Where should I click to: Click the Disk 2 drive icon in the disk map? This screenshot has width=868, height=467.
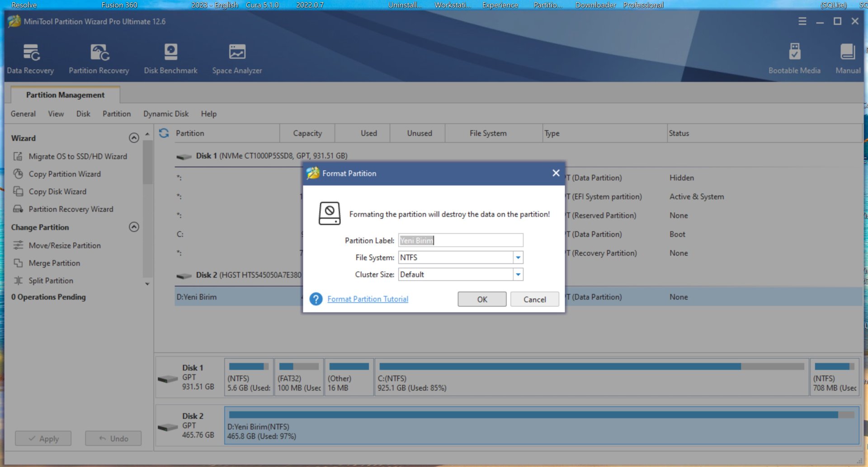168,427
